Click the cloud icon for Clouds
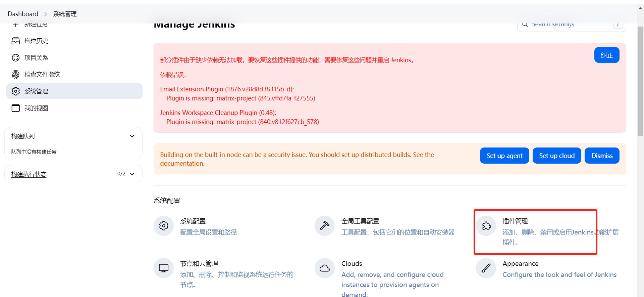The height and width of the screenshot is (297, 644). pos(325,268)
